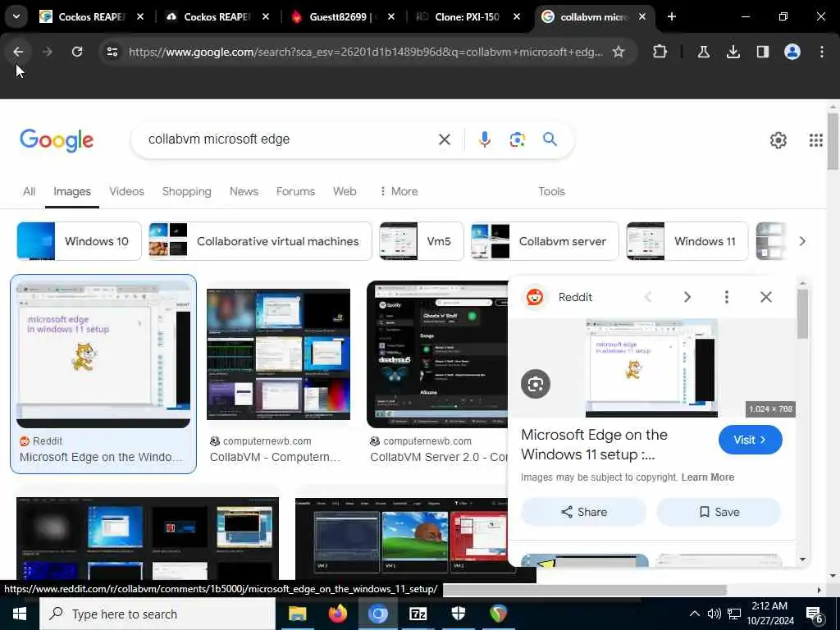The height and width of the screenshot is (630, 840).
Task: Open the Windows Start menu
Action: [x=20, y=614]
